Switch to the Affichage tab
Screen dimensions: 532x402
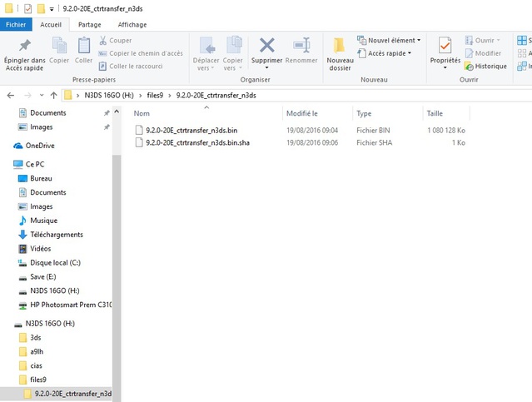point(132,25)
